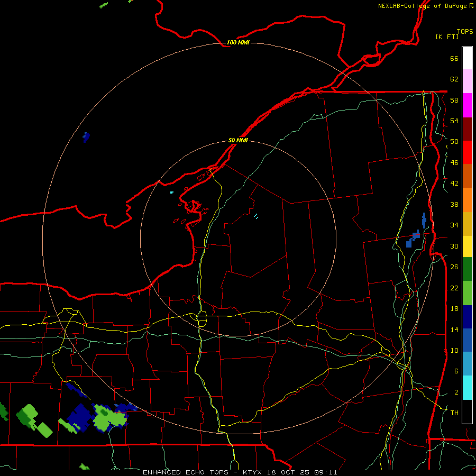Image resolution: width=476 pixels, height=476 pixels.
Task: Click the light blue 14 kft legend swatch
Action: 467,364
